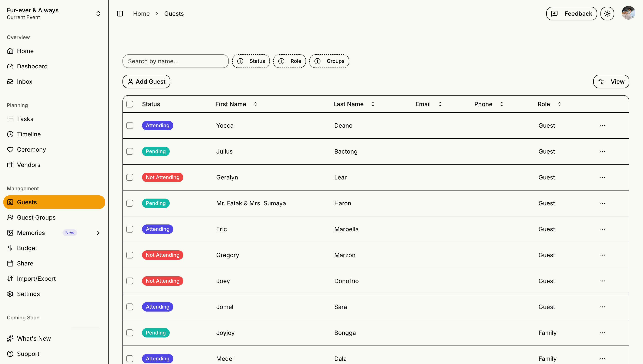Tick the select-all header checkbox
Screen dimensions: 643x364
click(130, 104)
